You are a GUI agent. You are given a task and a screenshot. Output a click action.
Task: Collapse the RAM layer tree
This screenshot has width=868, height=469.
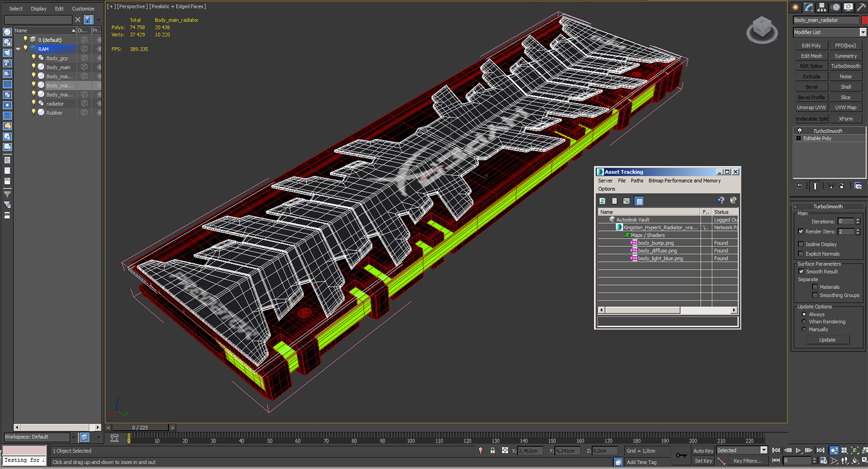[18, 49]
